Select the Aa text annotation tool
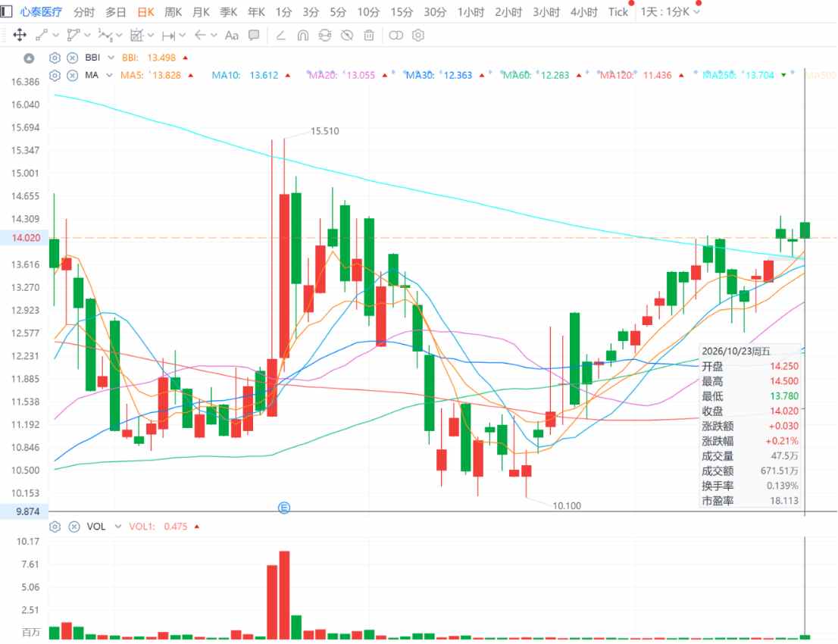 pos(231,36)
